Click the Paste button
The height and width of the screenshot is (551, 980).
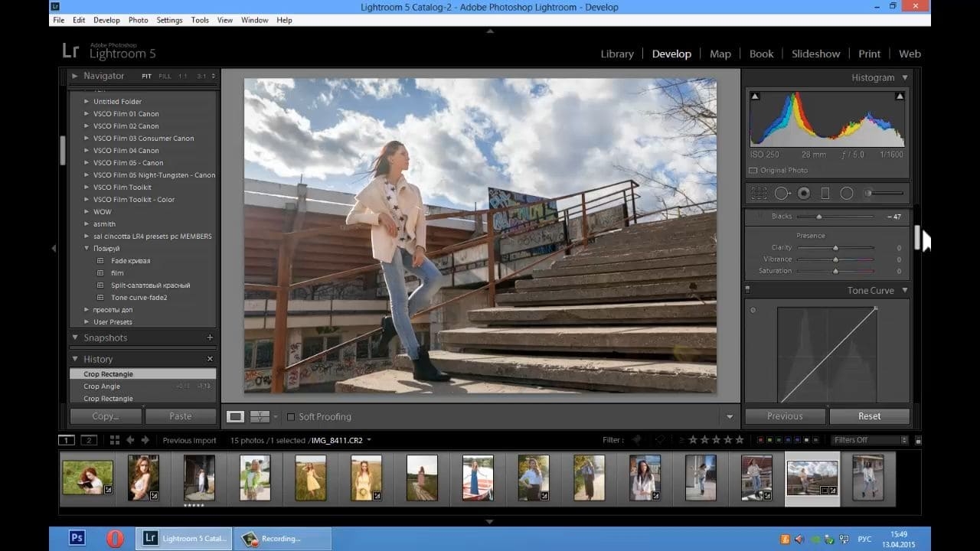pos(181,416)
